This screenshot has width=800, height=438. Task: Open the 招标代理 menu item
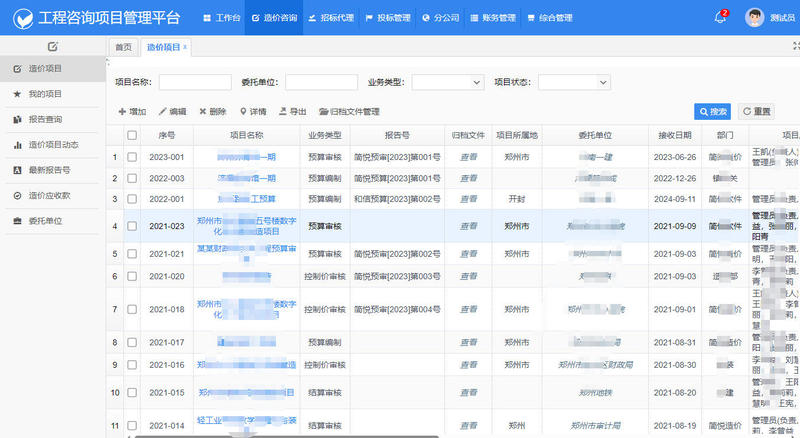[x=331, y=18]
